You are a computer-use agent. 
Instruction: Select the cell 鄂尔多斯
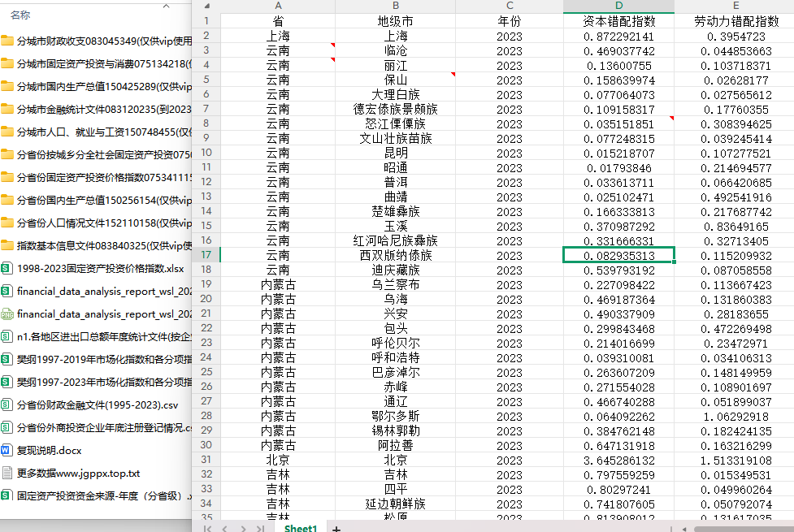click(x=396, y=416)
